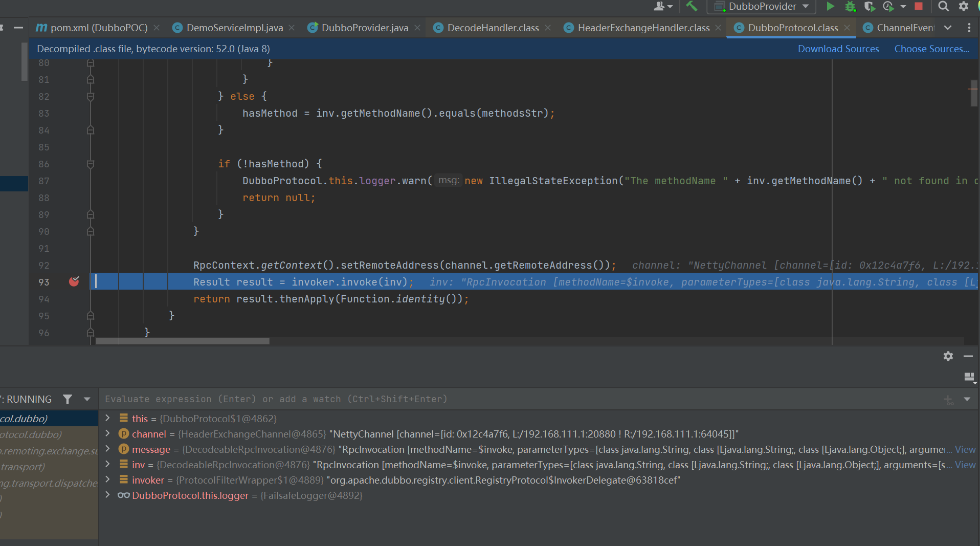Expand the 'message' variable node

pos(107,448)
